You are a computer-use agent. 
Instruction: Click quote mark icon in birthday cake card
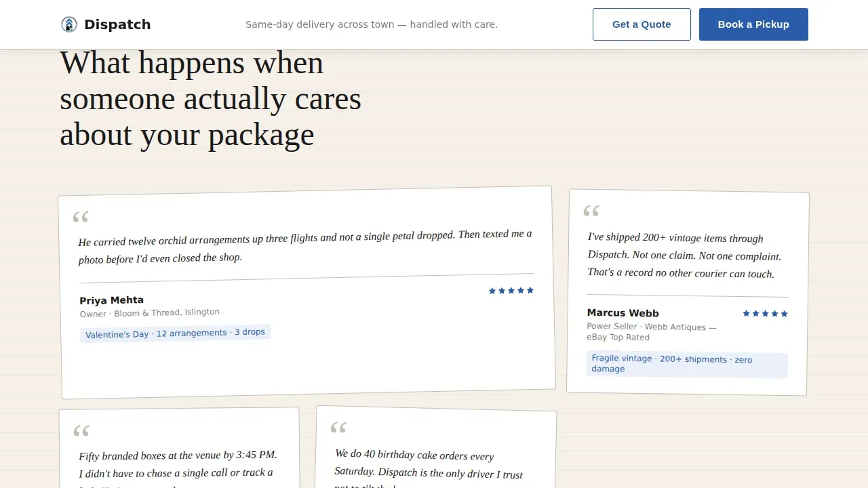(x=338, y=428)
